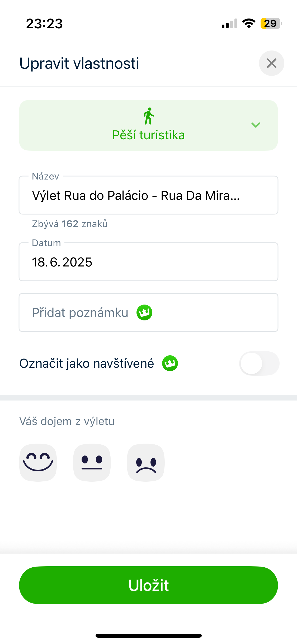Viewport: 297px width, 644px height.
Task: Tap the status bar clock showing 23:23
Action: coord(44,24)
